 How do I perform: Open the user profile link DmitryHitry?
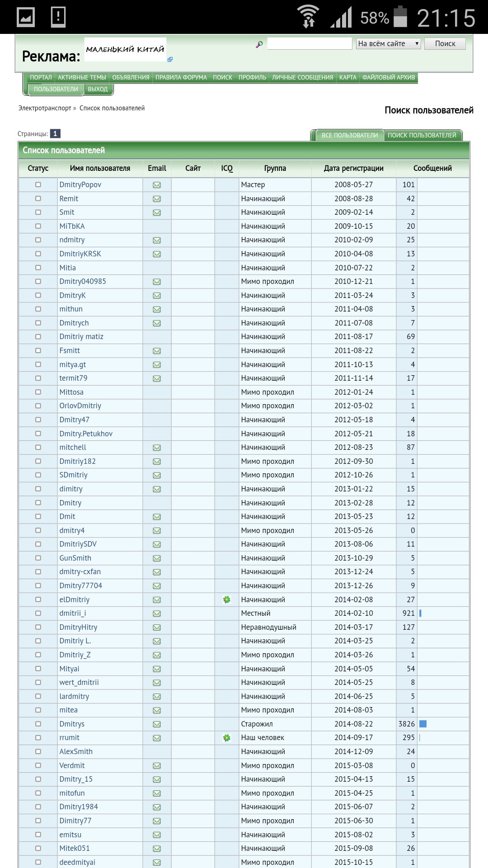pyautogui.click(x=78, y=627)
